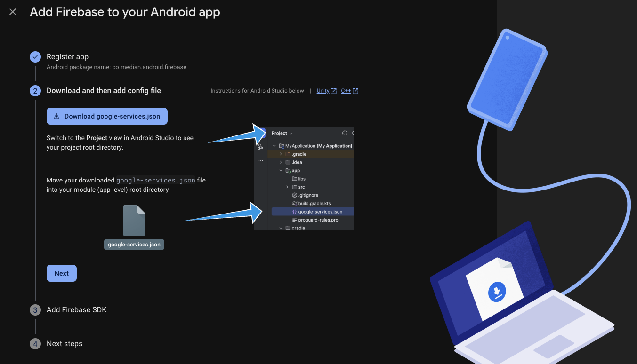
Task: Click the google-services.json file name label
Action: 134,245
